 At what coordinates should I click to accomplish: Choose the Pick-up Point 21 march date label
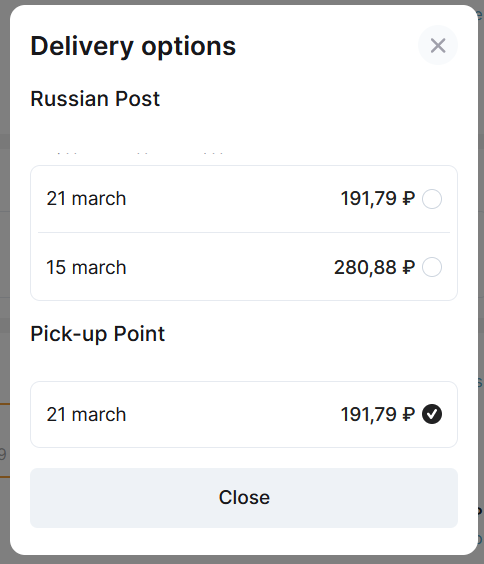(86, 415)
